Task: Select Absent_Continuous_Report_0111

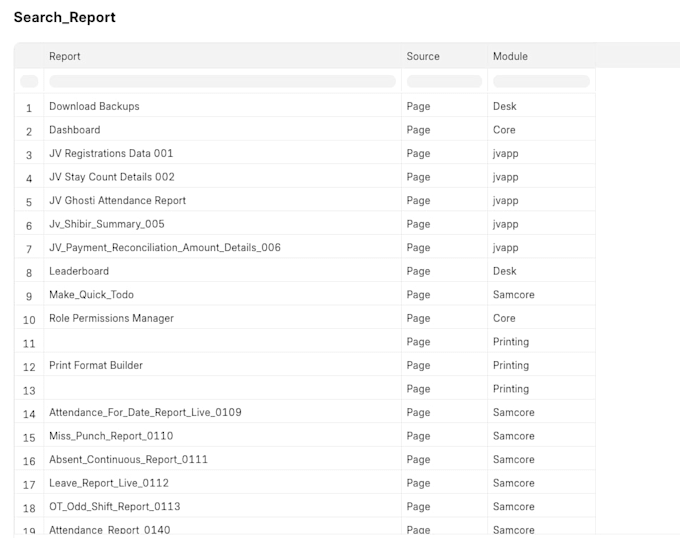Action: point(128,459)
